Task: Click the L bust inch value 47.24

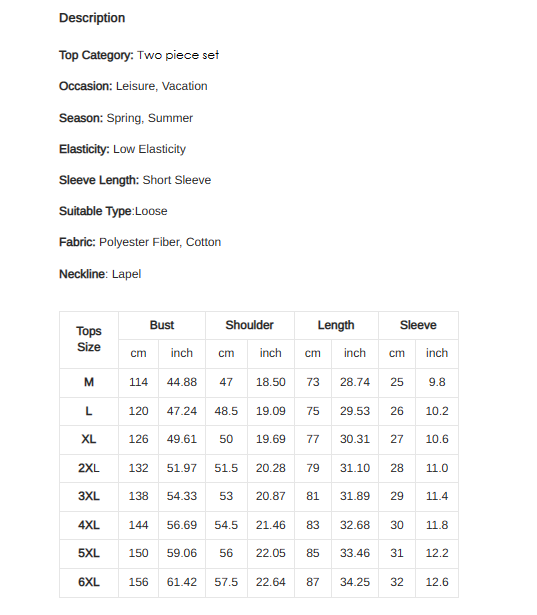Action: click(182, 411)
